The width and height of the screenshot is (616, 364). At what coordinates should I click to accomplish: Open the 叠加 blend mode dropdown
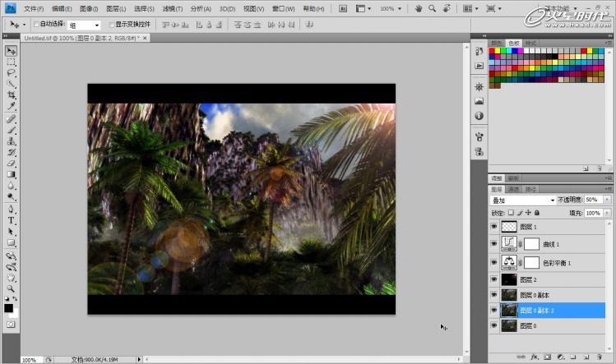[523, 200]
